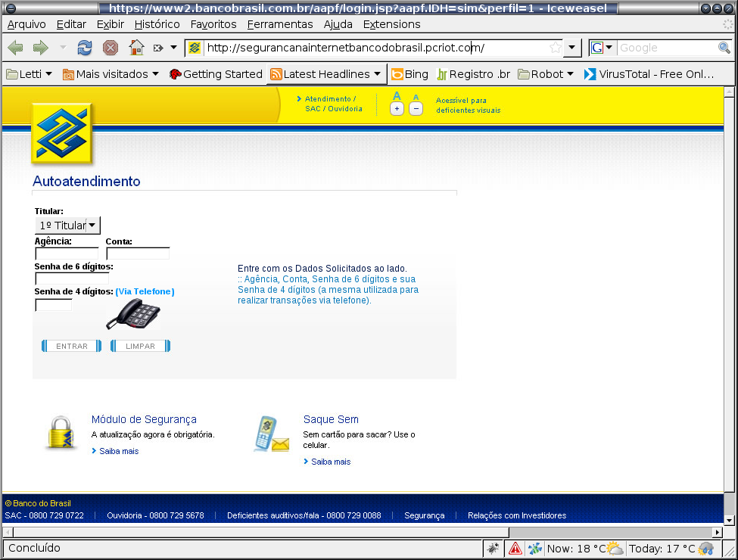Expand the Latest Headlines feed
The image size is (738, 560).
325,74
